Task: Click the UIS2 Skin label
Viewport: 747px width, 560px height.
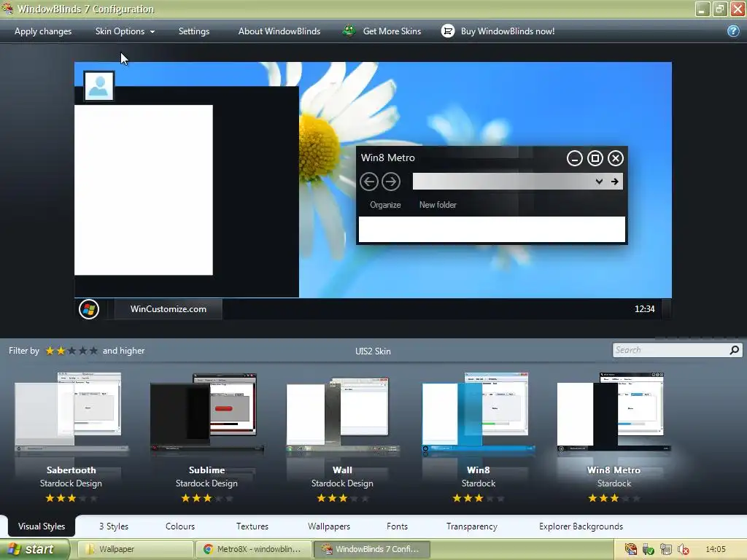Action: pos(373,351)
